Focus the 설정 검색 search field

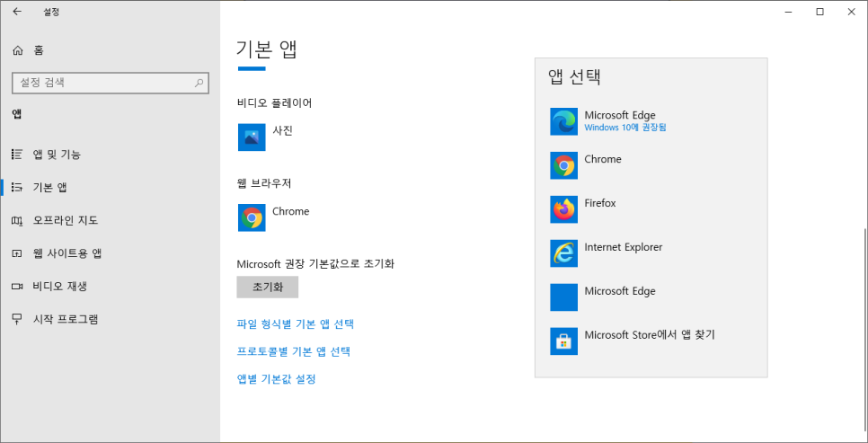(x=111, y=83)
